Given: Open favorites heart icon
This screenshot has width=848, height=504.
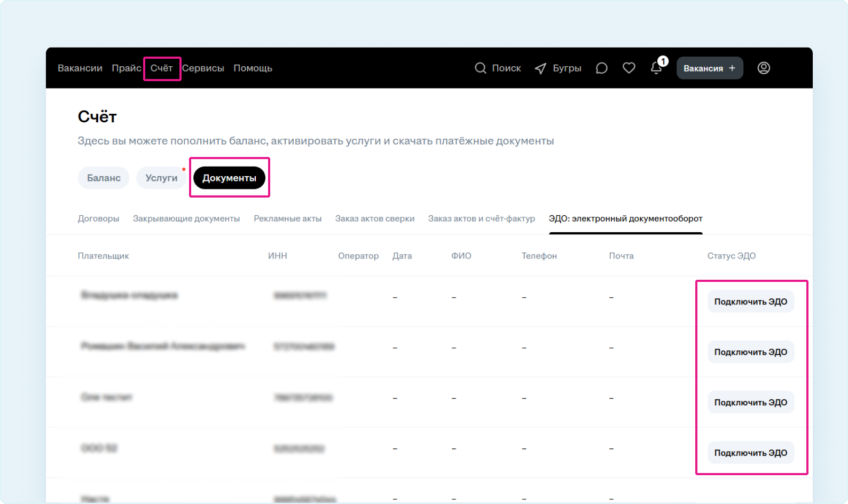Looking at the screenshot, I should (629, 68).
